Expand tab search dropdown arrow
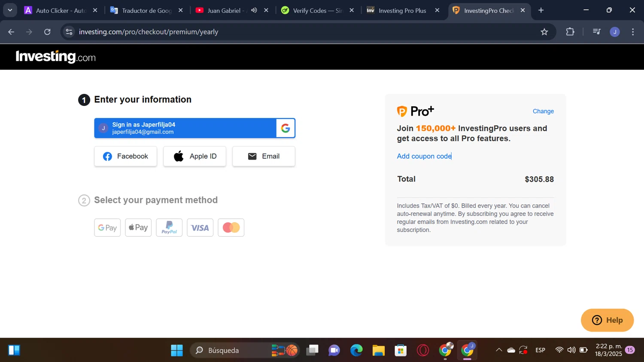 10,10
